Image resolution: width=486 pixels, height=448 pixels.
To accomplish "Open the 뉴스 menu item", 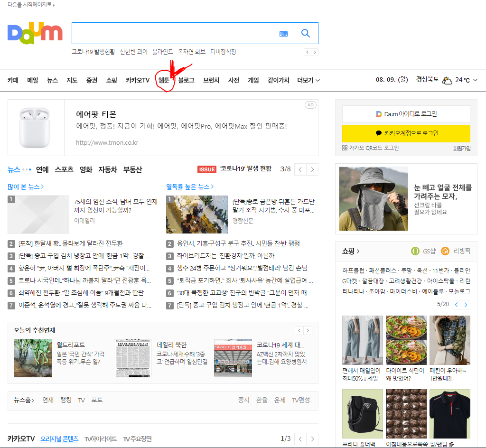I will point(52,80).
